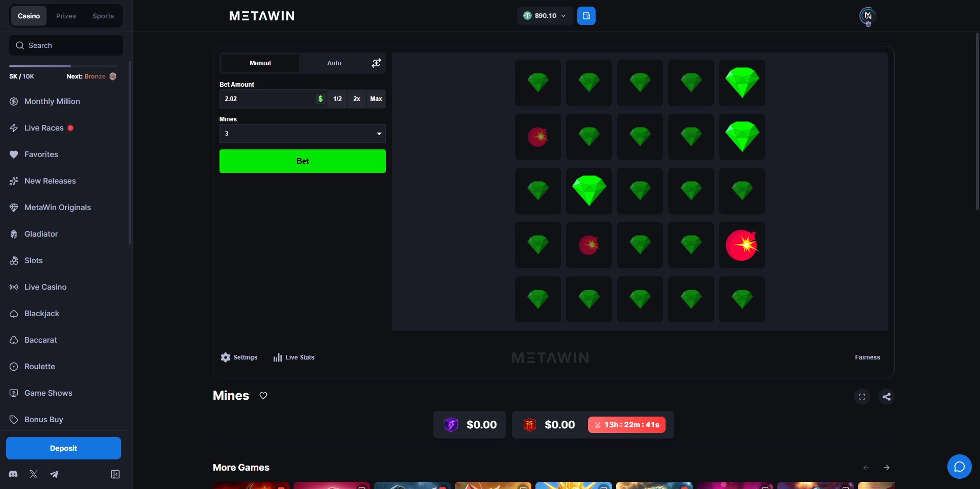Viewport: 980px width, 489px height.
Task: Select the Sports top tab
Action: [x=103, y=16]
